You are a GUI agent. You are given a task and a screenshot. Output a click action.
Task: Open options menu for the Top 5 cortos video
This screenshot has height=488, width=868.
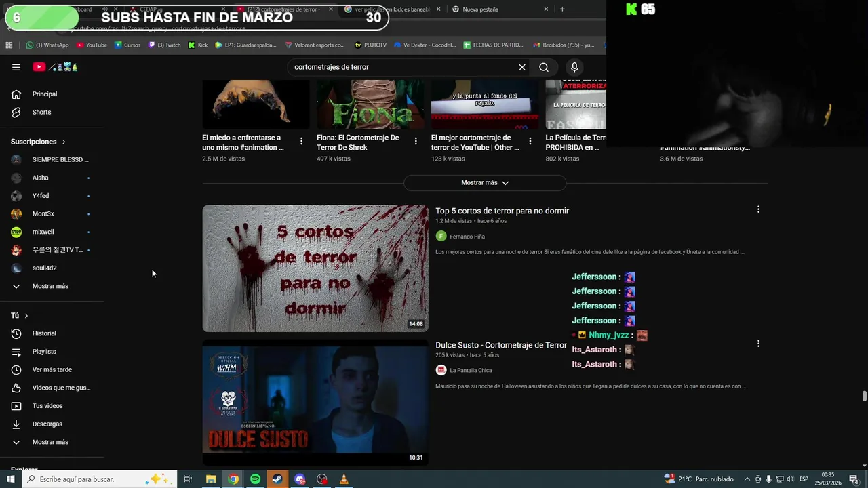point(758,209)
